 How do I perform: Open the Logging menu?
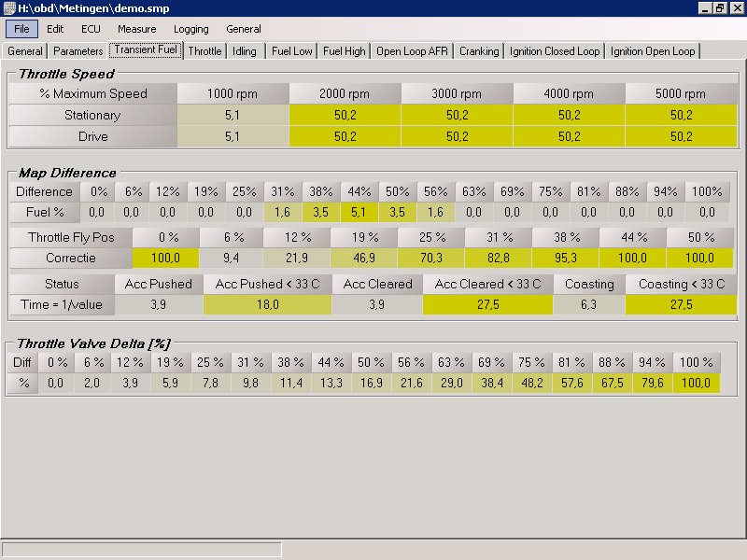click(191, 29)
